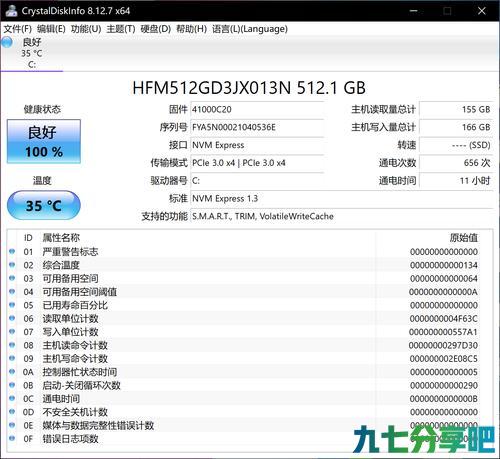Click the CrystalDiskInfo app icon in title bar
This screenshot has width=500, height=459.
coord(11,10)
